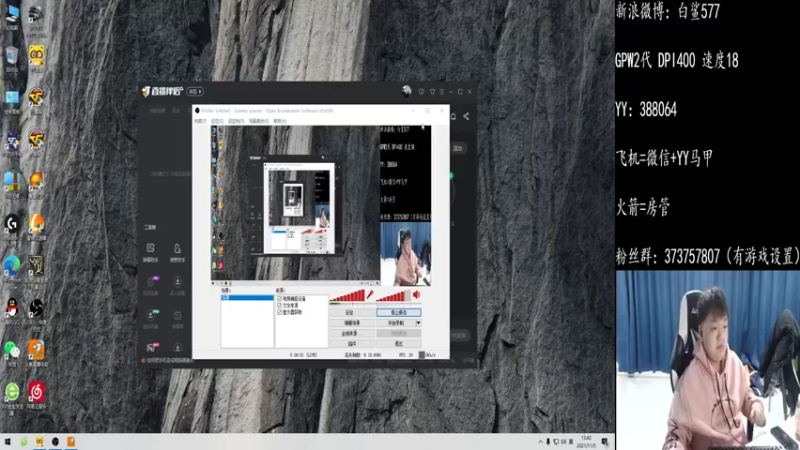Open the WinRAR books desktop icon
This screenshot has width=800, height=450.
(12, 184)
